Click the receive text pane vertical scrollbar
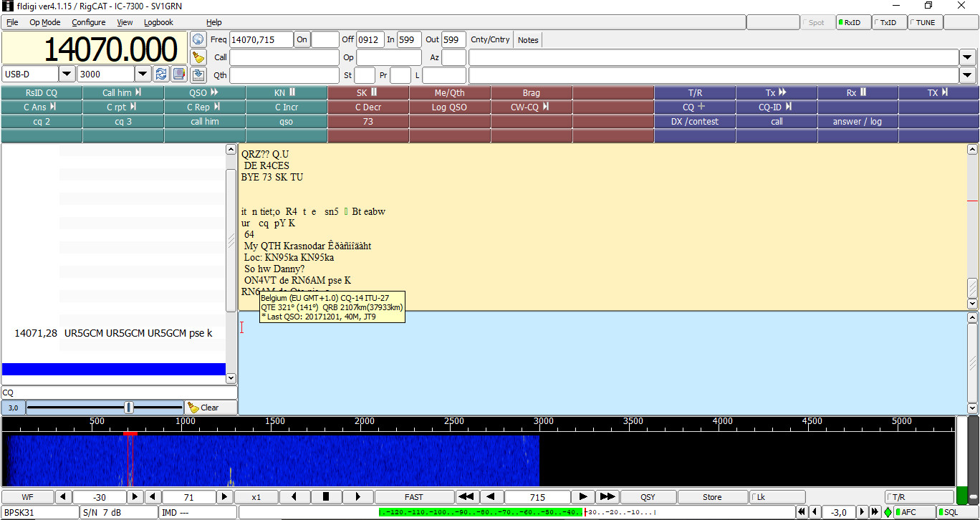Viewport: 980px width, 520px height. [972, 226]
